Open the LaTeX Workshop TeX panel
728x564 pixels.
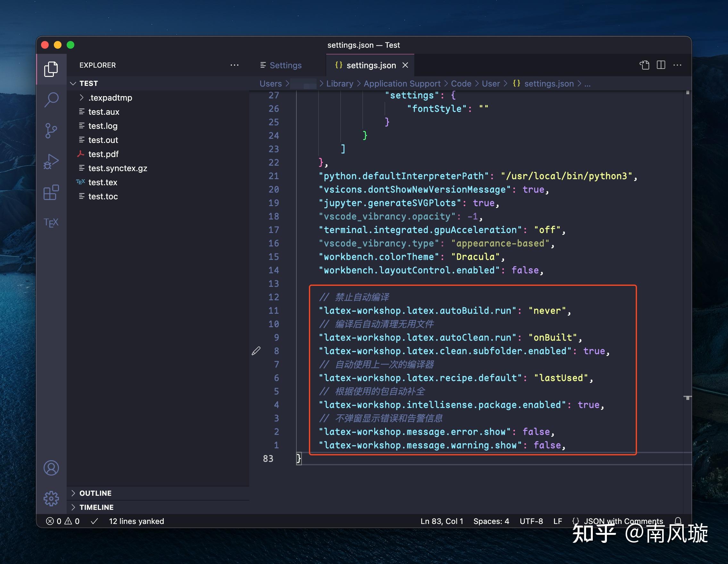(x=51, y=222)
